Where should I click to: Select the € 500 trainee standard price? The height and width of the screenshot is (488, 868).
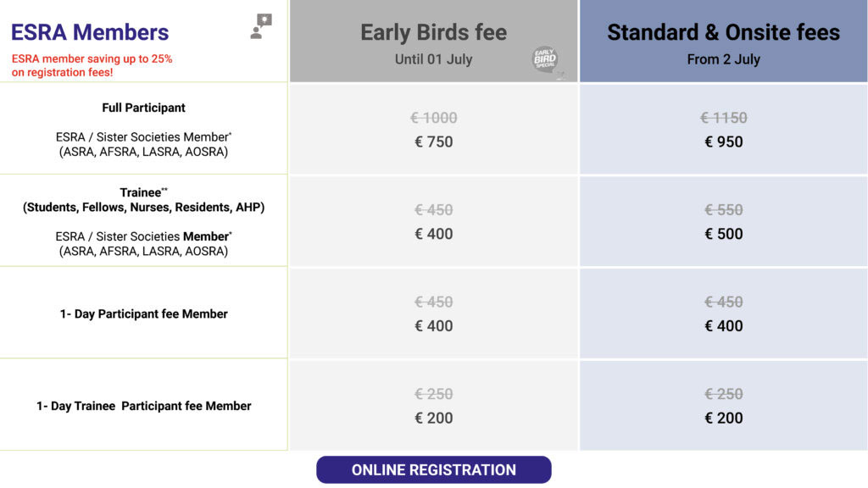pos(723,235)
